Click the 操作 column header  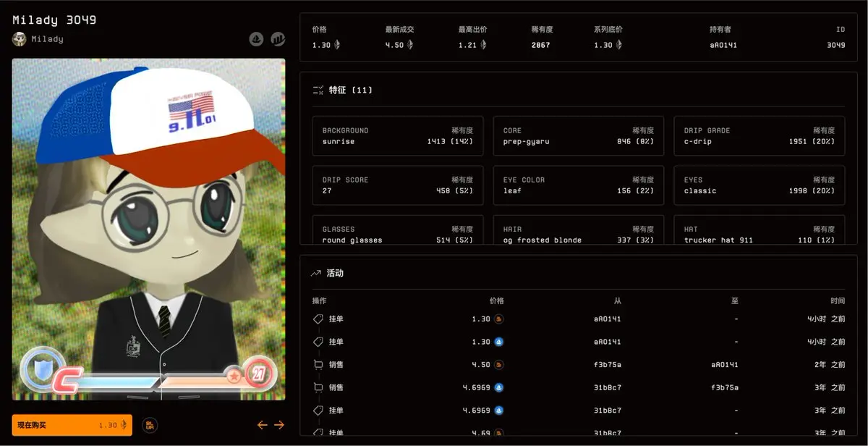(x=320, y=301)
